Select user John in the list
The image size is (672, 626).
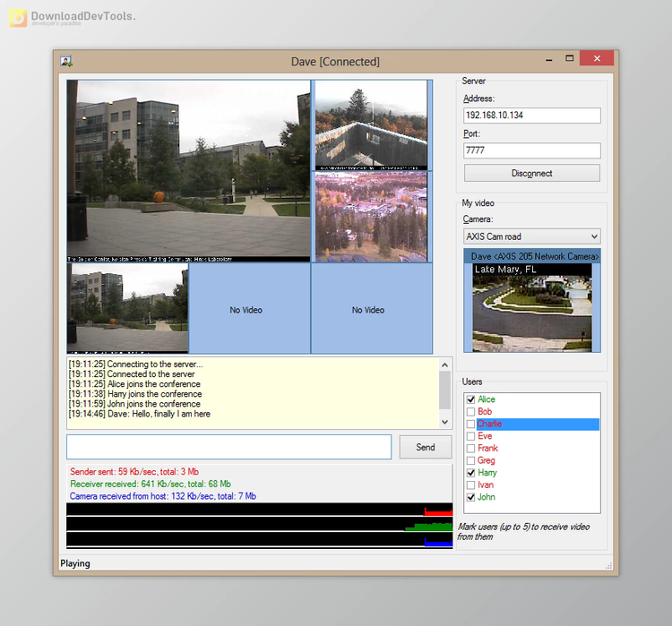tap(487, 497)
